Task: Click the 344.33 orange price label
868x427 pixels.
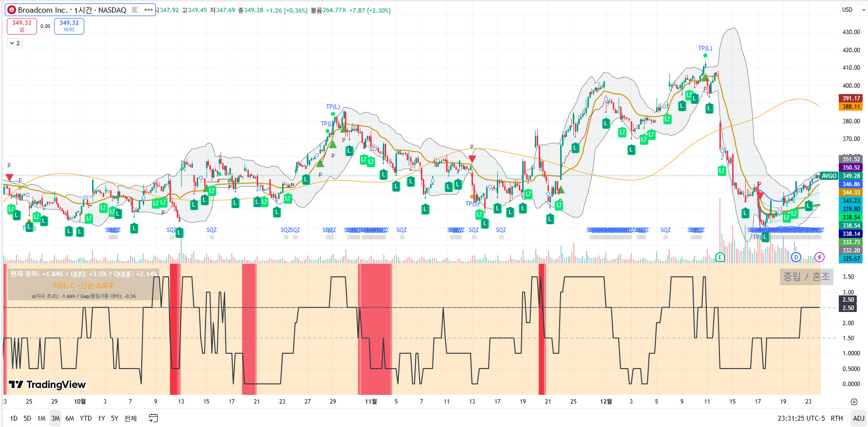Action: [851, 193]
